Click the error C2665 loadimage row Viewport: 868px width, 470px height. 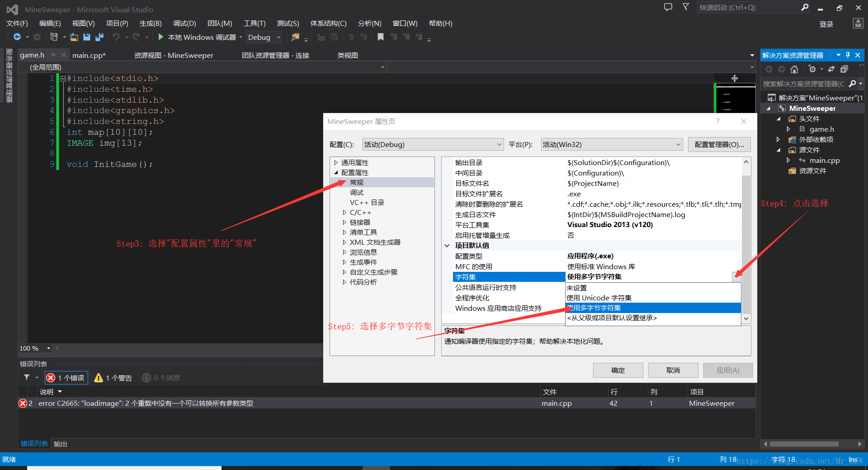pos(387,403)
